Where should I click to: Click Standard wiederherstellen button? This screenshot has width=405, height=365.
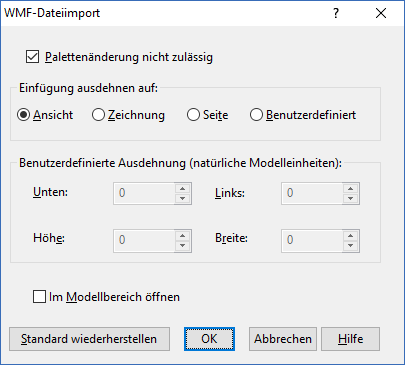click(x=89, y=339)
